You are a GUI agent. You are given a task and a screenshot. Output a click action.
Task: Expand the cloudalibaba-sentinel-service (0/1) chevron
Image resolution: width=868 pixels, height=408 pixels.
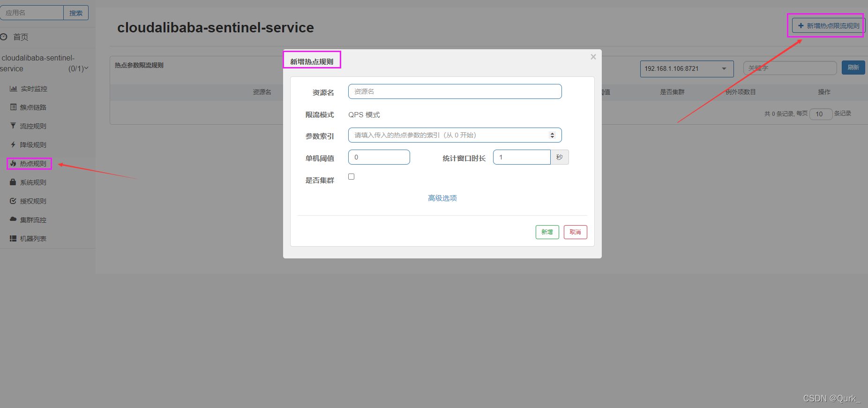(x=86, y=68)
